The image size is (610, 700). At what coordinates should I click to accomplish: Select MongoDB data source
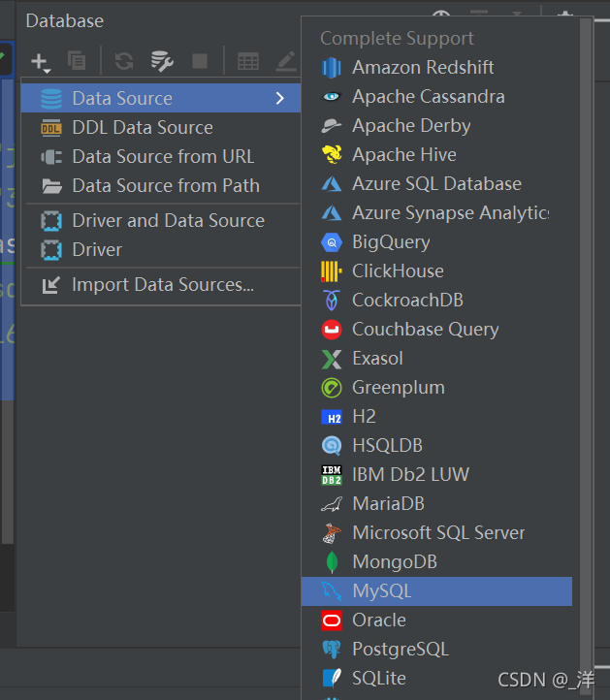coord(436,561)
